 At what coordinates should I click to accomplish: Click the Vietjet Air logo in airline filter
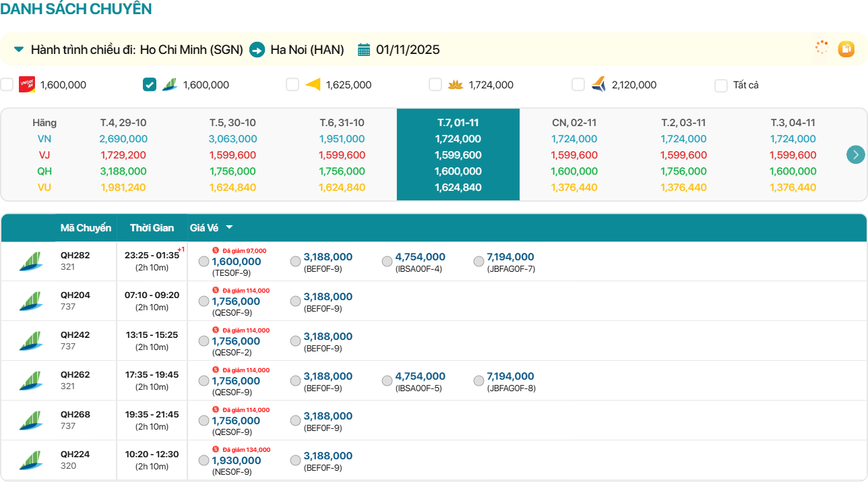click(27, 85)
